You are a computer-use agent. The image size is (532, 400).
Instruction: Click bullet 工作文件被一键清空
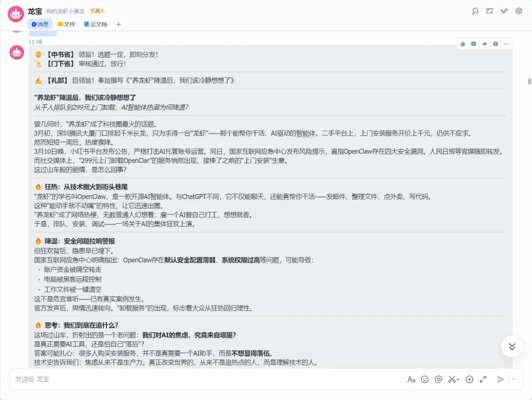tap(72, 289)
